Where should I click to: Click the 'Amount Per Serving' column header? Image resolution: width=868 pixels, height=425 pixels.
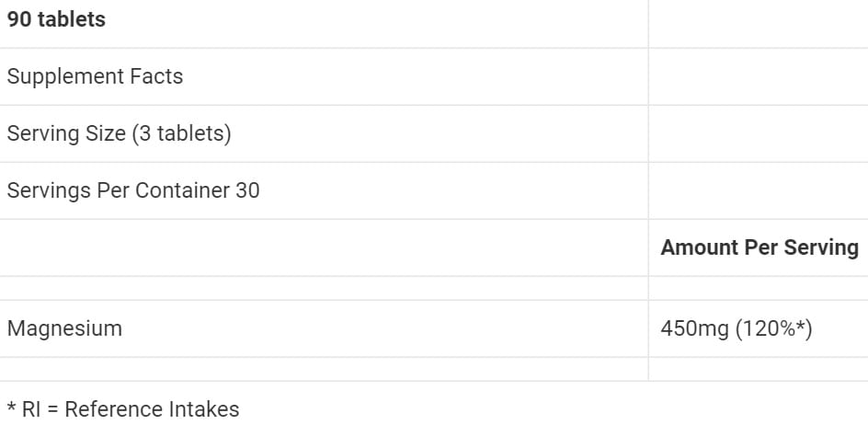pyautogui.click(x=759, y=247)
